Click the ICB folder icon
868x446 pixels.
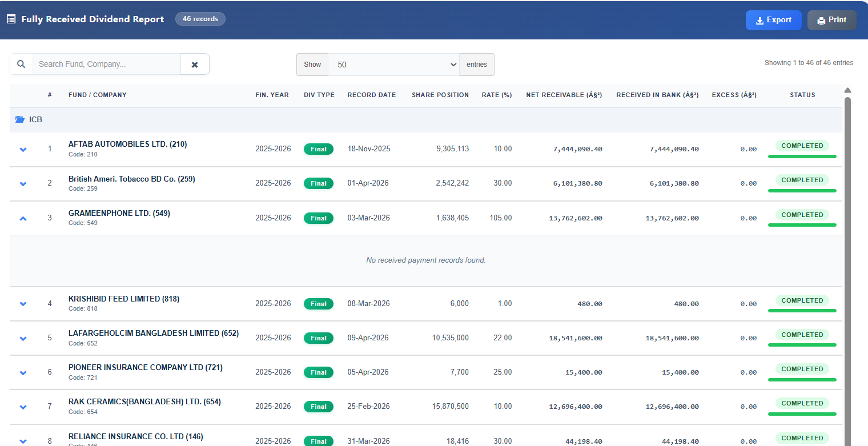(20, 120)
